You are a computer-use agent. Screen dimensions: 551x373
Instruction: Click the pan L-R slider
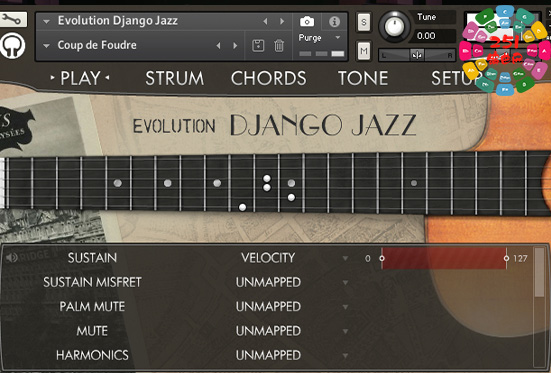click(417, 55)
